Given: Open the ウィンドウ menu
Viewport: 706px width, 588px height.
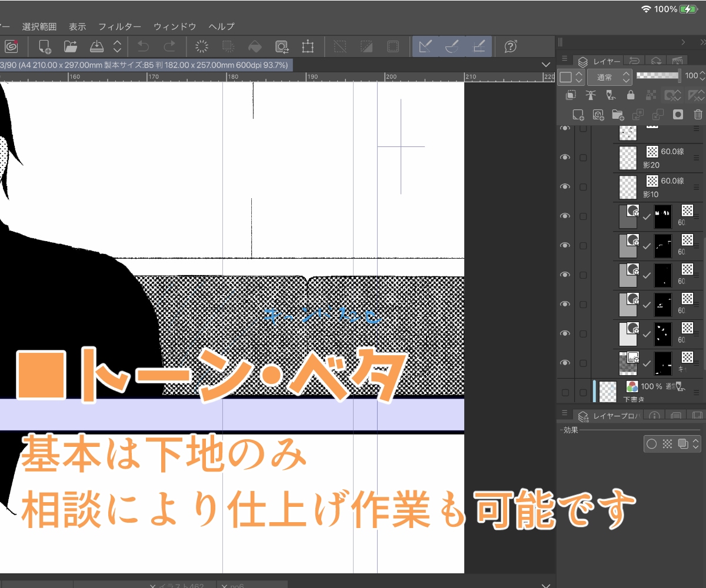Looking at the screenshot, I should click(175, 26).
